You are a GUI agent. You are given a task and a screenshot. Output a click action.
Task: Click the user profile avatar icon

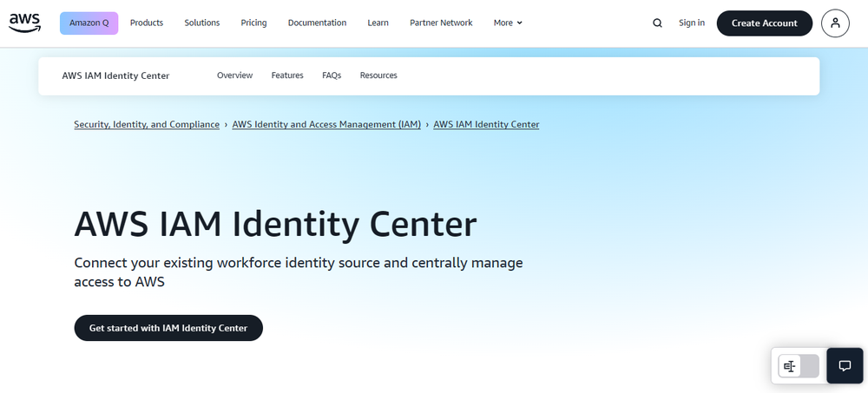pos(835,23)
